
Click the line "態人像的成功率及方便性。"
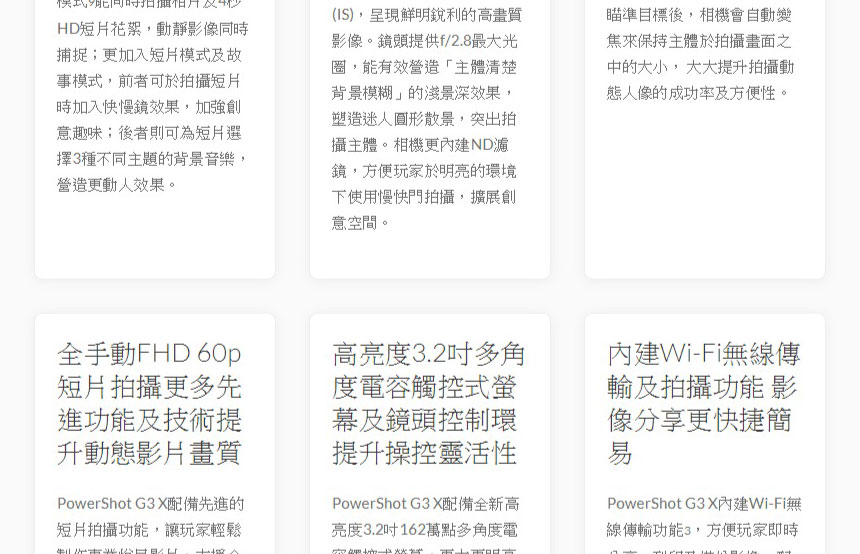coord(699,93)
